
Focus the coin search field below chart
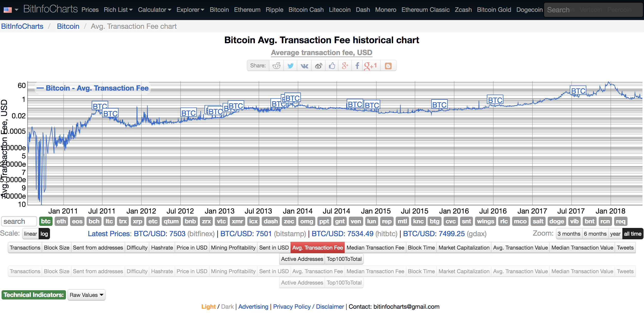coord(19,221)
